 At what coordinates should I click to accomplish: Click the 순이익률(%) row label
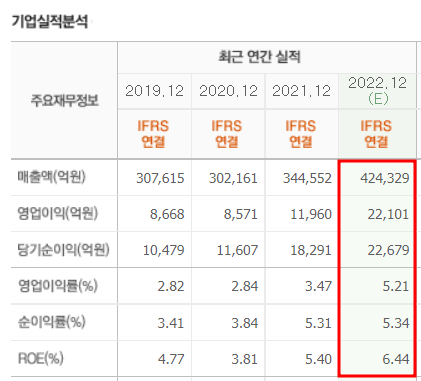(x=52, y=322)
